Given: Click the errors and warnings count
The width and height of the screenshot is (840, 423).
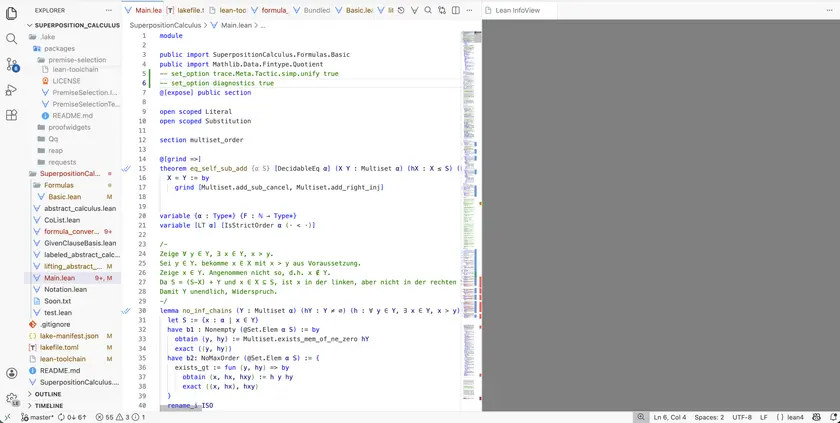Looking at the screenshot, I should point(112,417).
